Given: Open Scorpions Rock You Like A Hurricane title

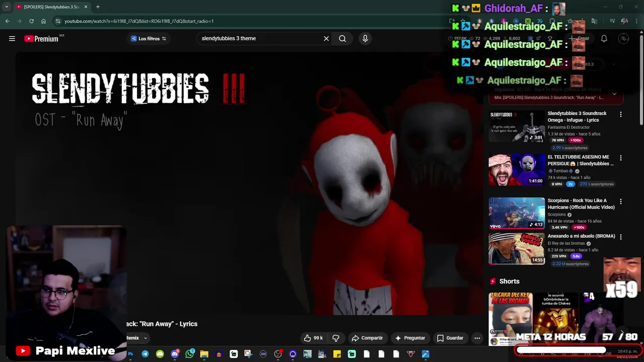Looking at the screenshot, I should [x=581, y=204].
